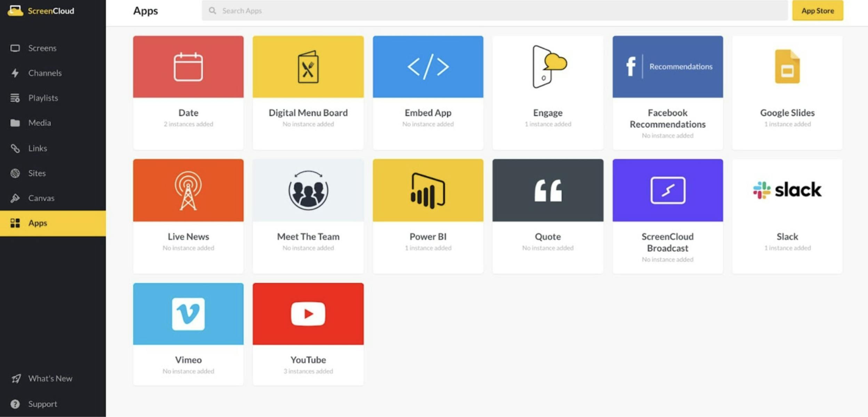Click the "Slack" app title
868x417 pixels.
click(787, 237)
